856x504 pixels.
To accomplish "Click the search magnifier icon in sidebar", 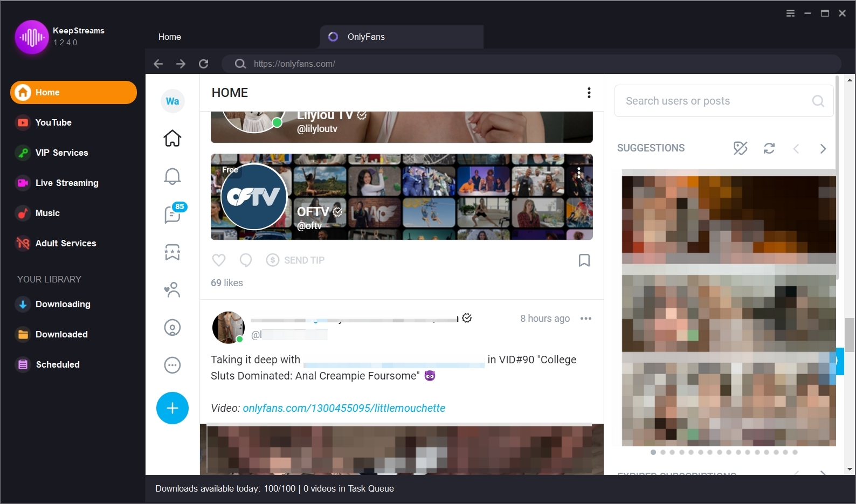I will click(x=818, y=101).
